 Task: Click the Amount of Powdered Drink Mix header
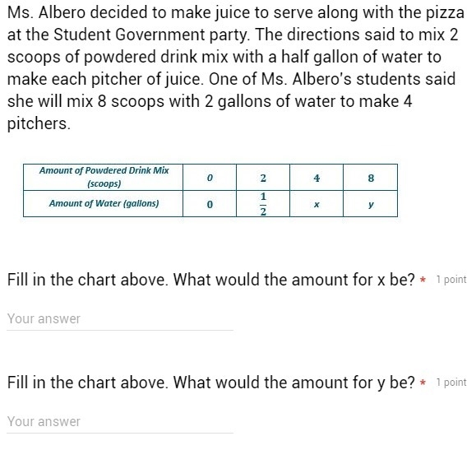point(104,178)
